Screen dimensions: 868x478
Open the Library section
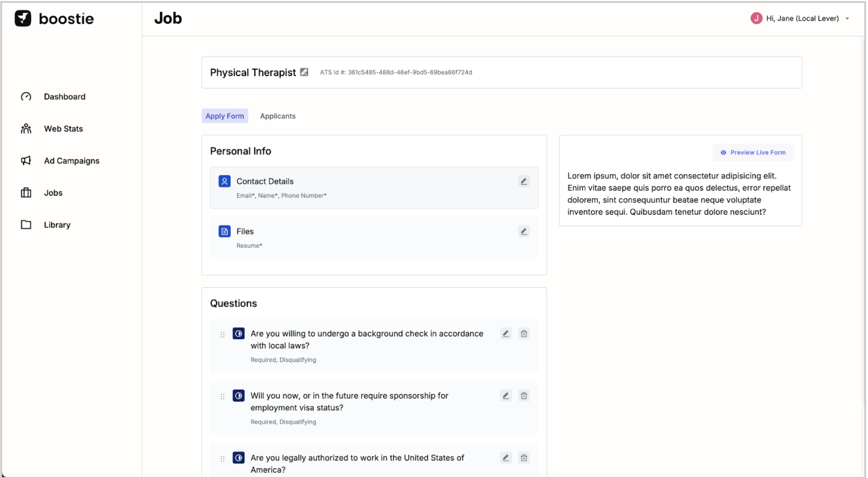point(57,225)
